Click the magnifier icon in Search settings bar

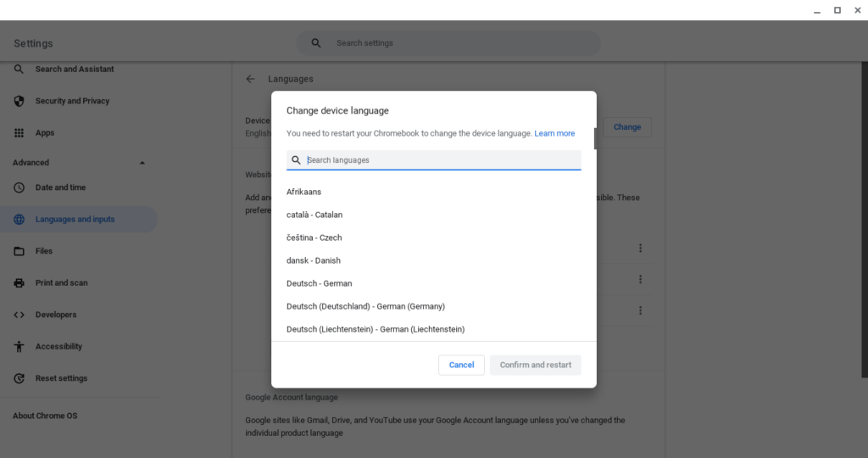click(316, 43)
